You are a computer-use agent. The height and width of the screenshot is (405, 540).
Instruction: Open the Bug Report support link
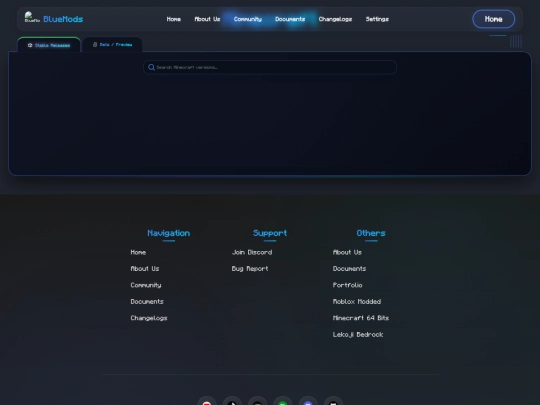click(250, 269)
